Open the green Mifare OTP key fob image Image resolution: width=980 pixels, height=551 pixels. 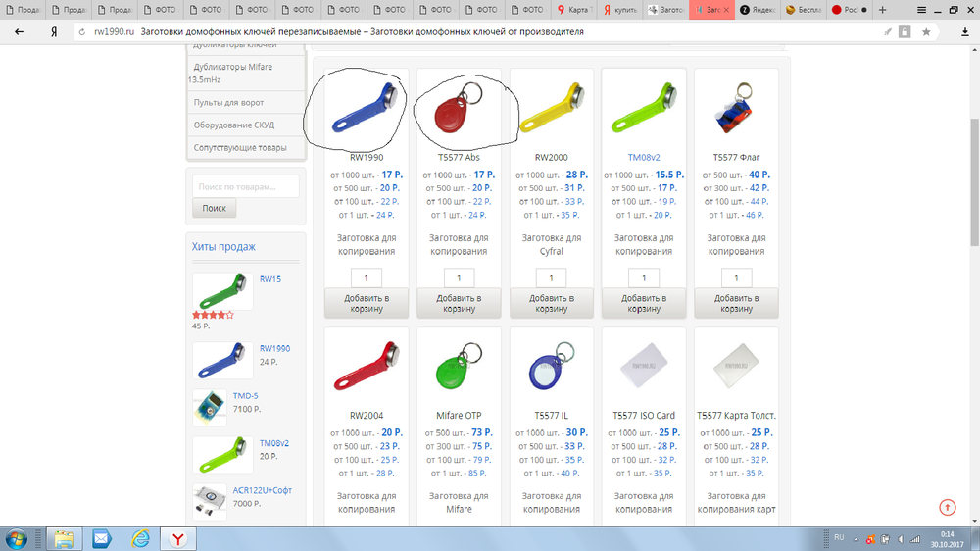click(x=458, y=367)
